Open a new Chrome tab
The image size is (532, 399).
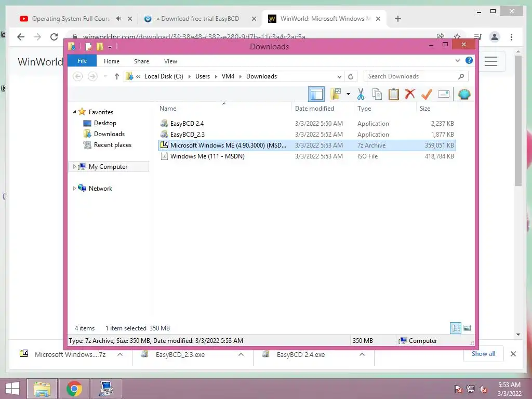coord(398,19)
